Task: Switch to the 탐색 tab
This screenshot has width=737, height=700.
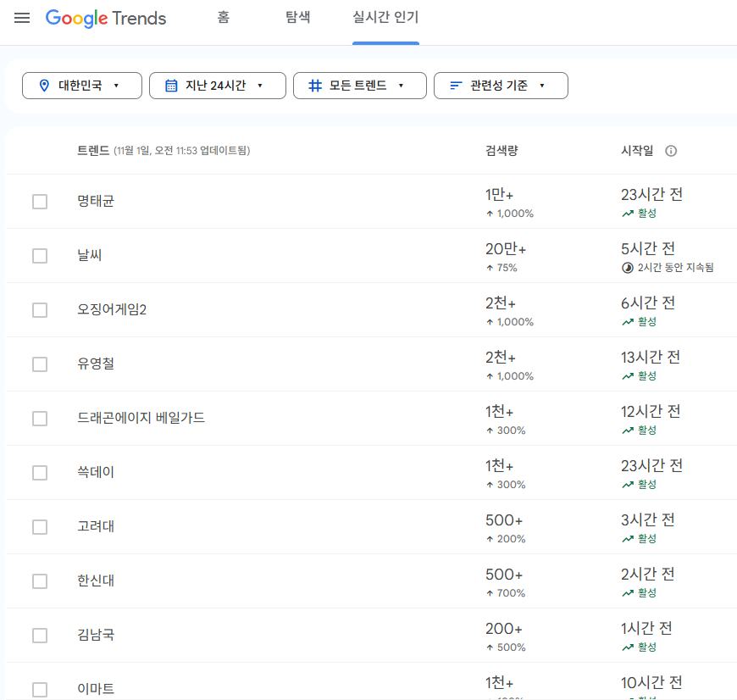Action: tap(298, 18)
